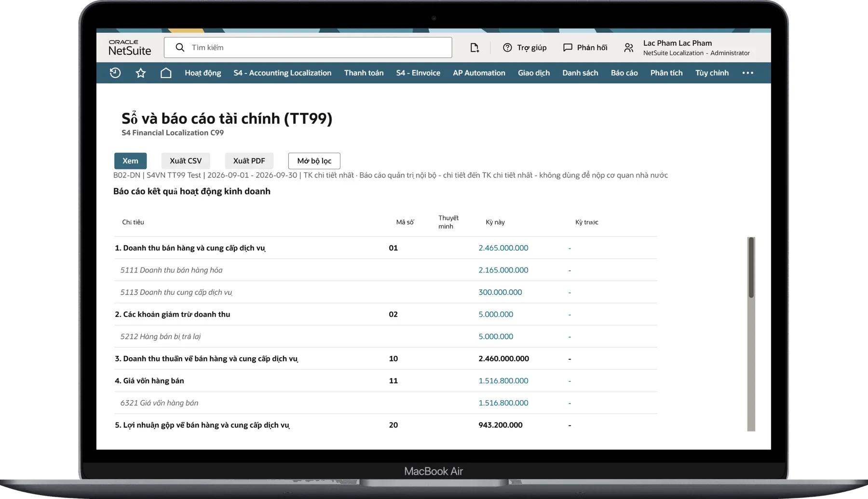Open amount 2.465.000.000 for row 01

(x=503, y=248)
